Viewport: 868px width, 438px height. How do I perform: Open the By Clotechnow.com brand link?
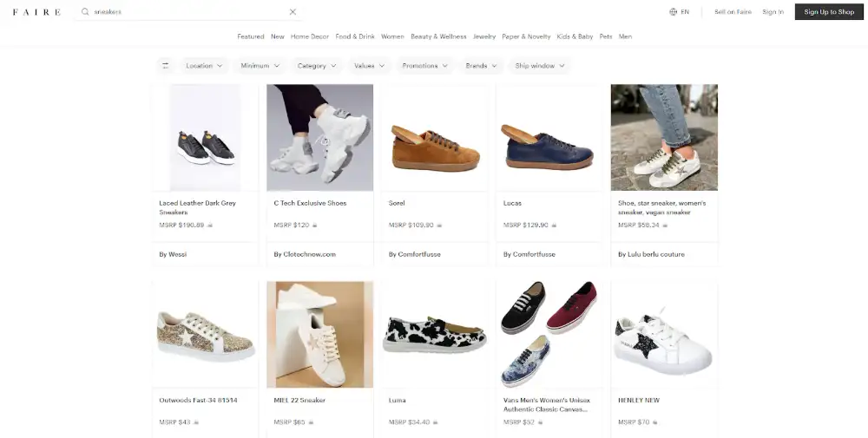(305, 254)
